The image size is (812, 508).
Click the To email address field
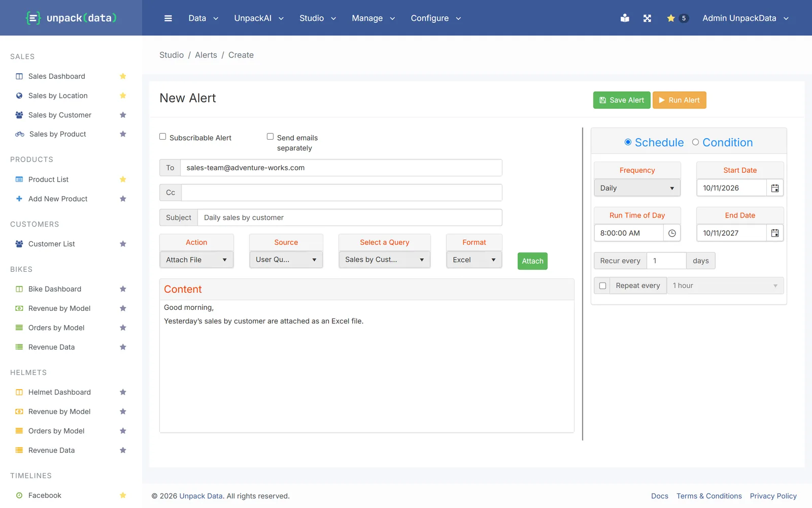(341, 168)
